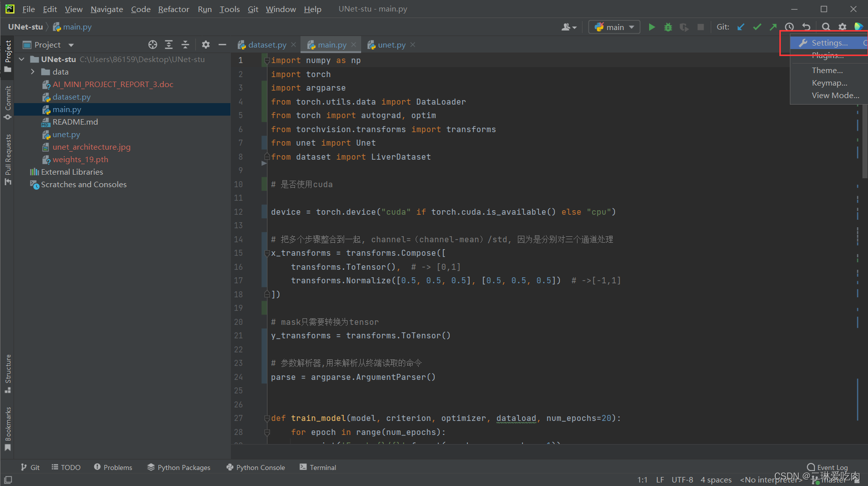
Task: Click the Run with Coverage icon
Action: [684, 27]
